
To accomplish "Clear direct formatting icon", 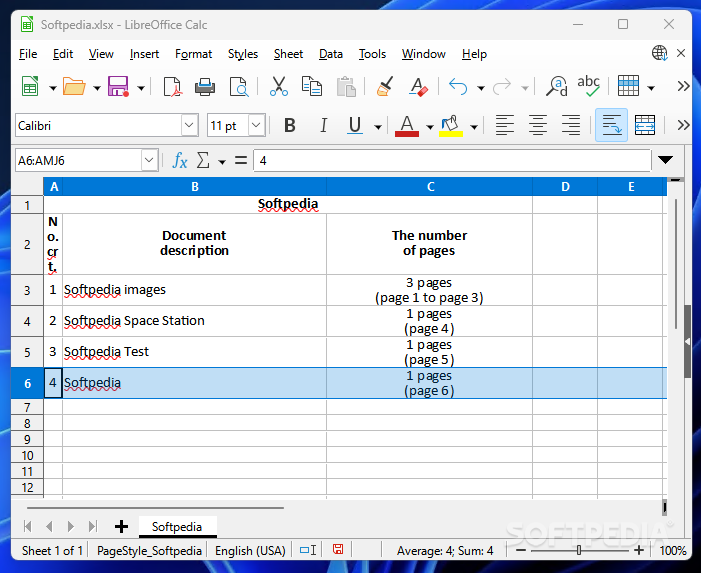I will tap(418, 86).
